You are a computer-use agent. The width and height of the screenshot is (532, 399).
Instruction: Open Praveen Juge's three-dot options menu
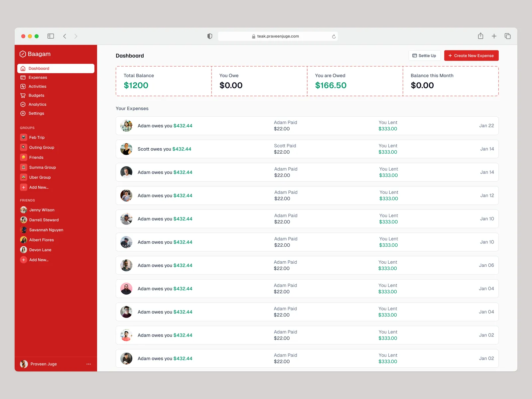88,364
